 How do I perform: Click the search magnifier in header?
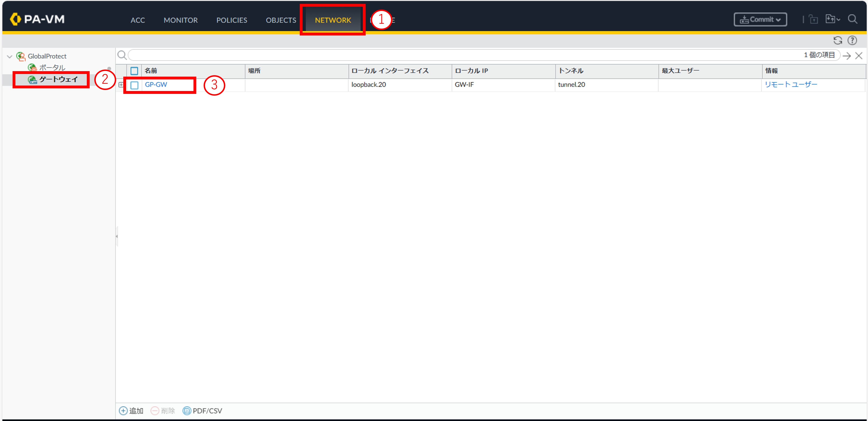point(853,19)
